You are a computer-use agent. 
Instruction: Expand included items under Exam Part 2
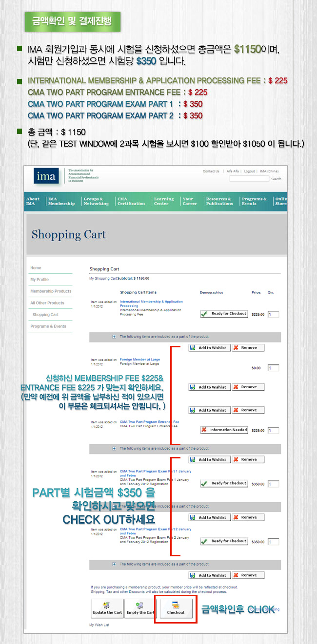114,564
